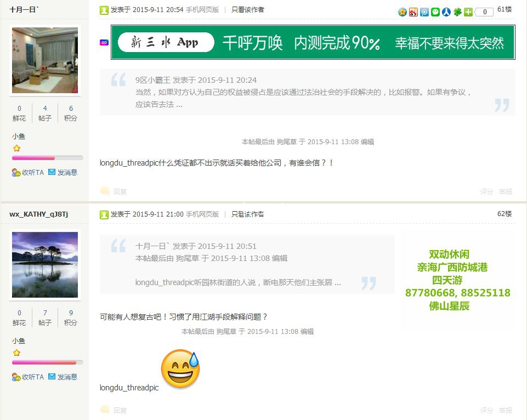Click the 手机网页版 link in post 61
The image size is (527, 420).
202,9
